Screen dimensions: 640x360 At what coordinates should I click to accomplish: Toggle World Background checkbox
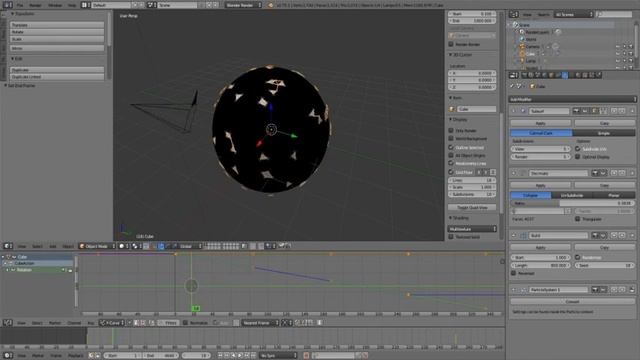coord(451,139)
